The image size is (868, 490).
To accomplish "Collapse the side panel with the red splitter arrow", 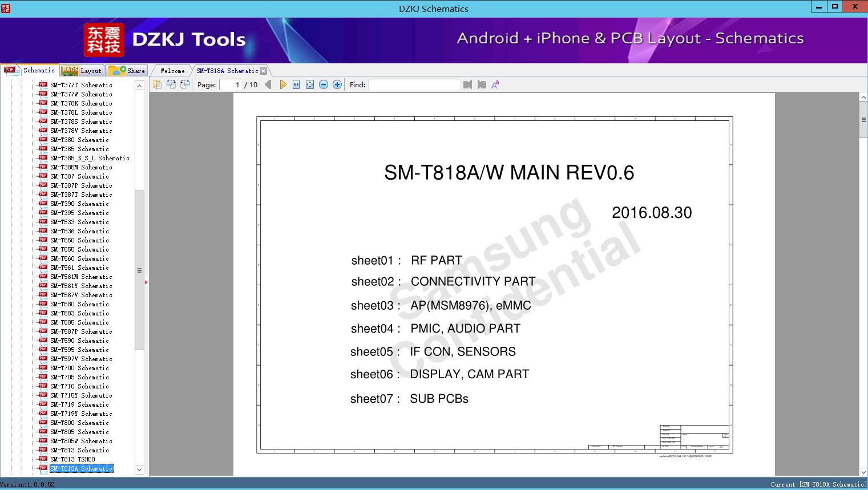I will pyautogui.click(x=146, y=282).
